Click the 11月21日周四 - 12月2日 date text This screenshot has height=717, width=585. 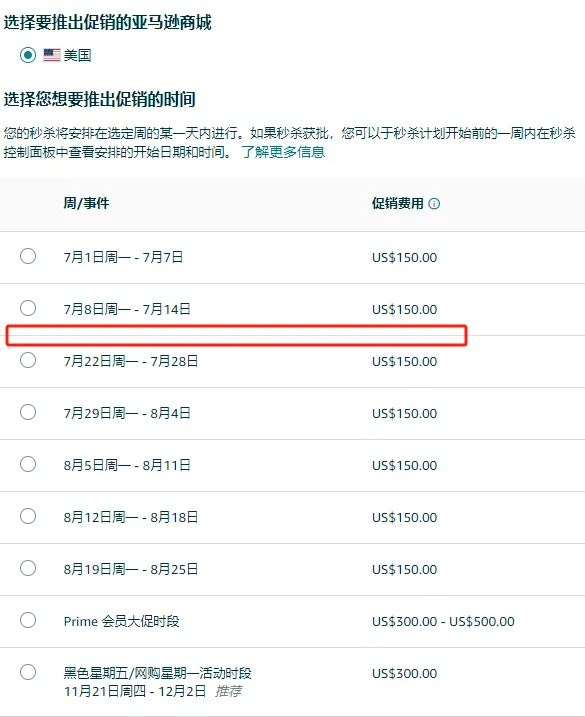click(135, 691)
